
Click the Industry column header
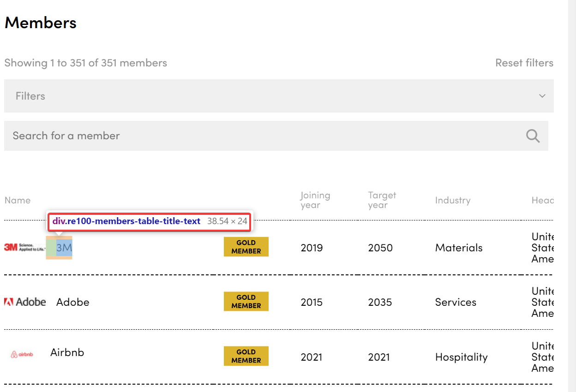tap(453, 200)
